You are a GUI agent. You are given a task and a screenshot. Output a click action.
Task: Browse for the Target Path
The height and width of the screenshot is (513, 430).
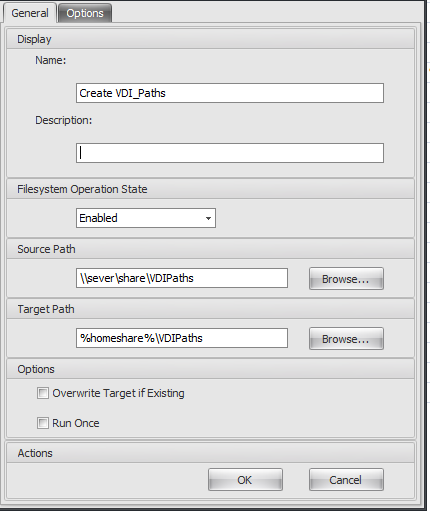(346, 339)
